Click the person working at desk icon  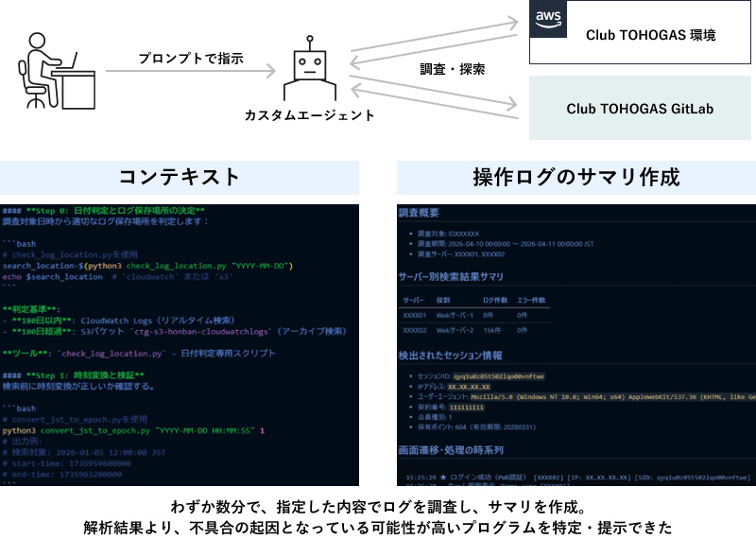pos(57,71)
